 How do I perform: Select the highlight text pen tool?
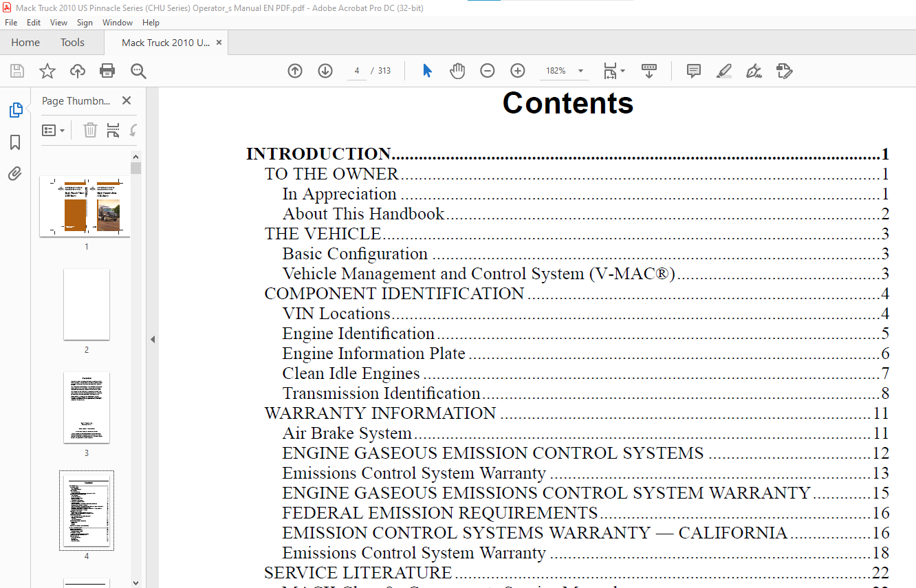point(724,71)
